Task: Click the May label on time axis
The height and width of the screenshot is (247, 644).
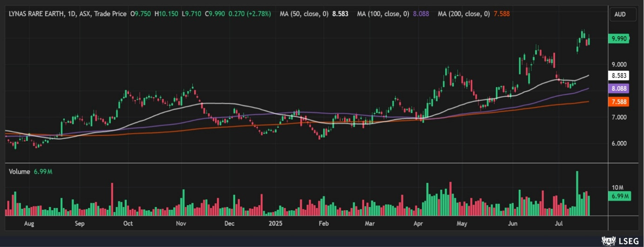Action: pos(462,224)
